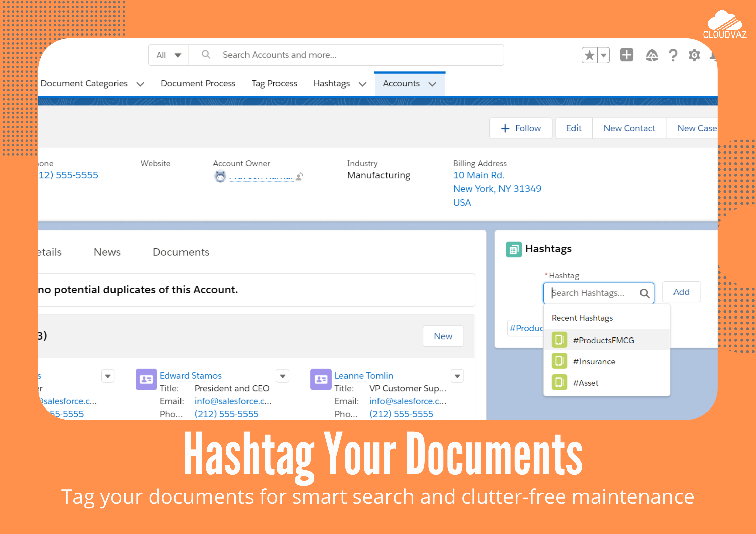Click the search magnifier in Search Hashtags field
Viewport: 756px width, 534px height.
pos(645,293)
